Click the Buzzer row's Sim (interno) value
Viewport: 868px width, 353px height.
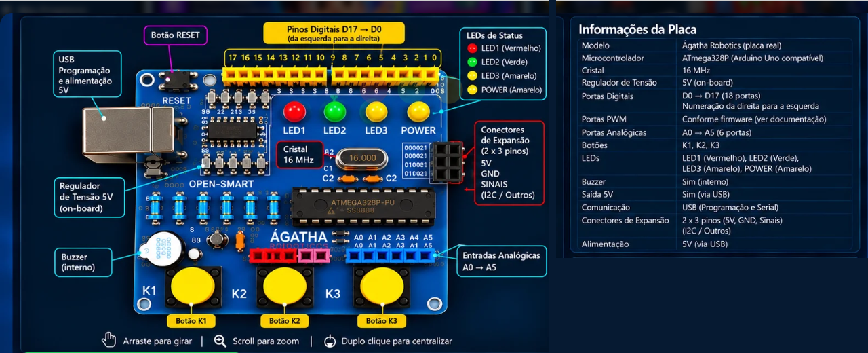705,182
